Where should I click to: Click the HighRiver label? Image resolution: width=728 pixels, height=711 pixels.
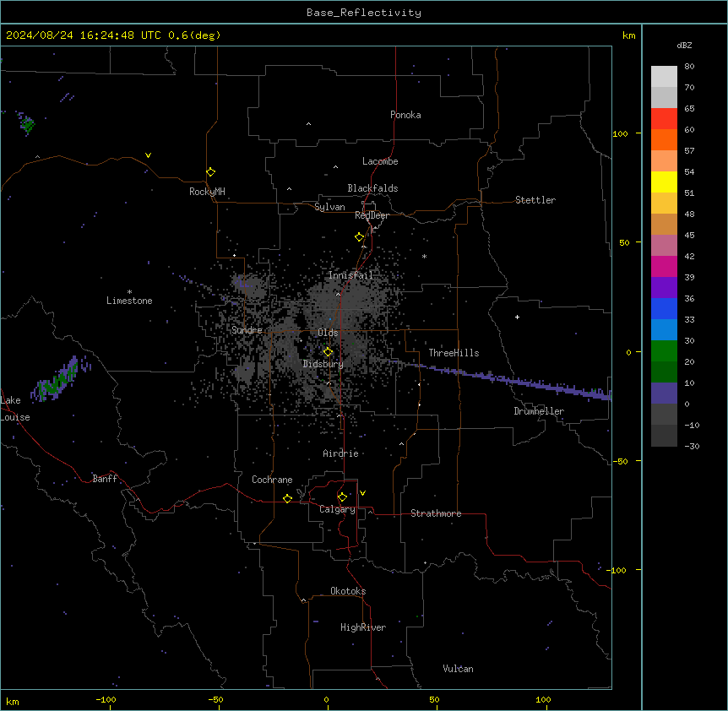[363, 627]
